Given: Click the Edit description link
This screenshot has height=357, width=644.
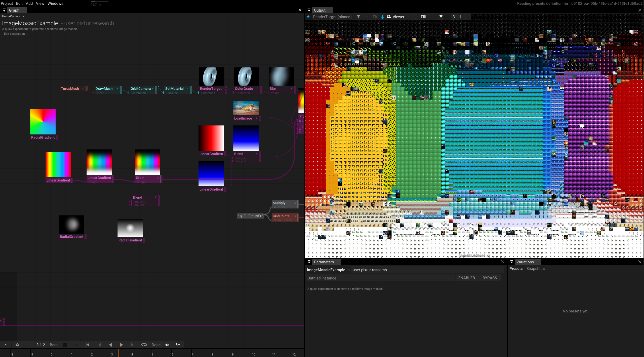Looking at the screenshot, I should (x=15, y=34).
